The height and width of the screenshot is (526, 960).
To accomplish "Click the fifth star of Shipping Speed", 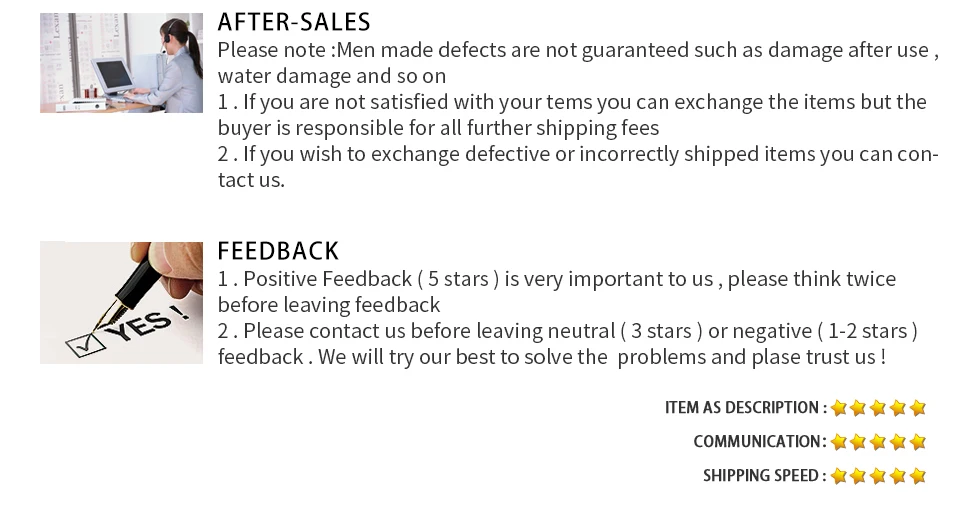I will [917, 476].
